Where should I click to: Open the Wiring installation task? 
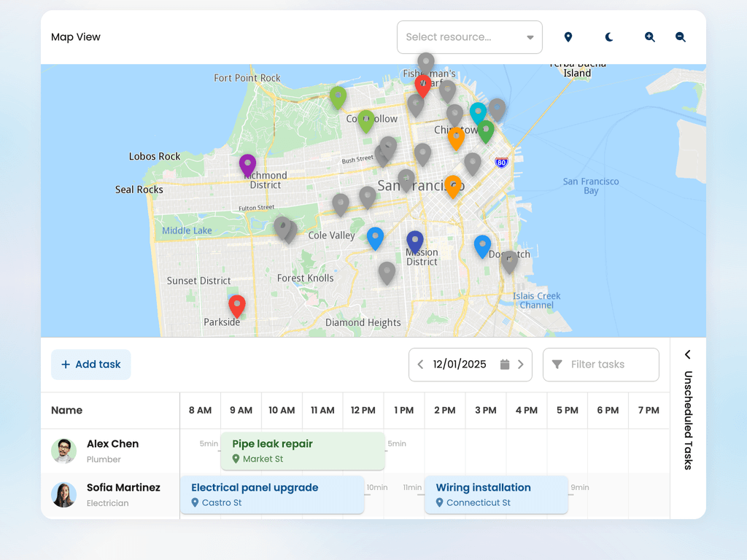[x=496, y=494]
